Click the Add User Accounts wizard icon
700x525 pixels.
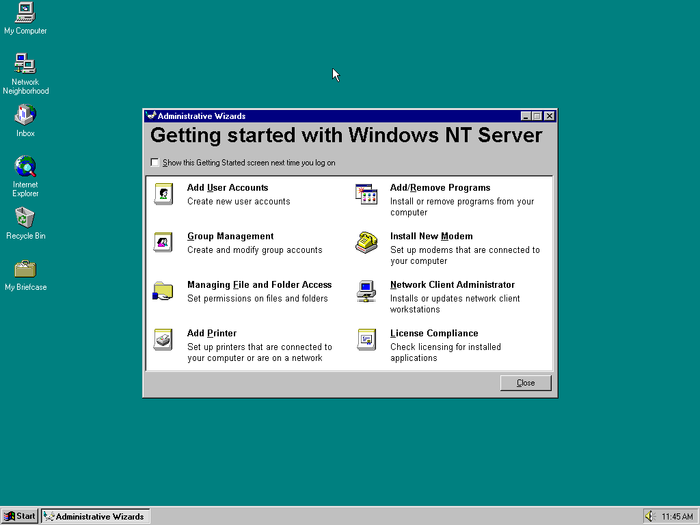pyautogui.click(x=163, y=194)
